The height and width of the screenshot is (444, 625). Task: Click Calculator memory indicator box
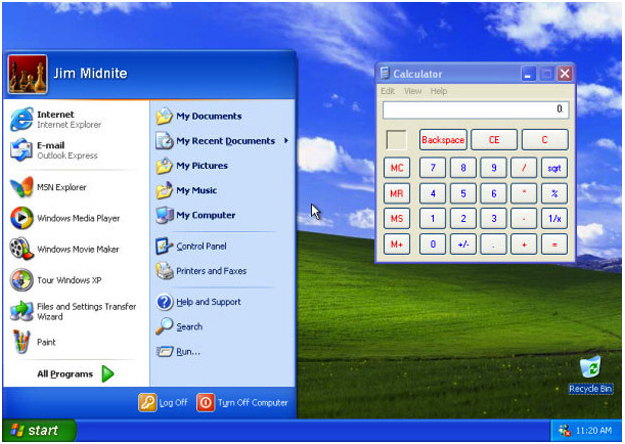tap(396, 140)
